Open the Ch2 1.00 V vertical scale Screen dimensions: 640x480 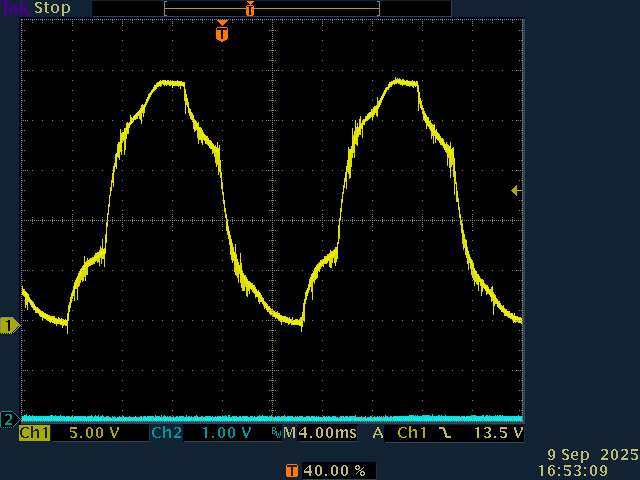[226, 433]
